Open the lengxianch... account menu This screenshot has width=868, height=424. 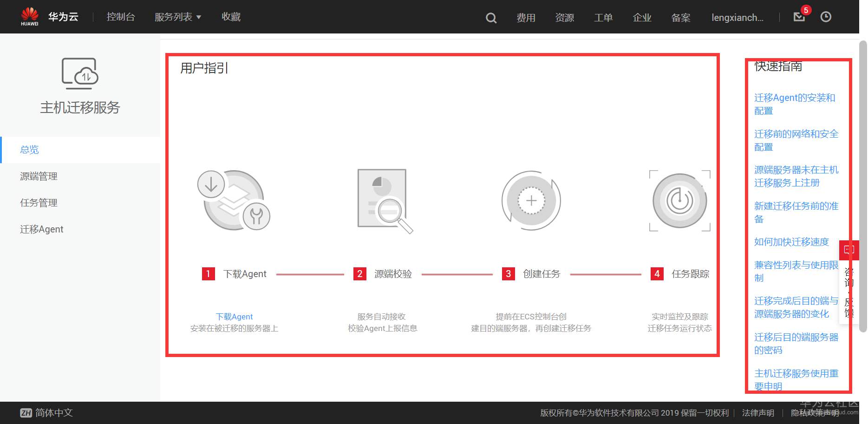737,18
